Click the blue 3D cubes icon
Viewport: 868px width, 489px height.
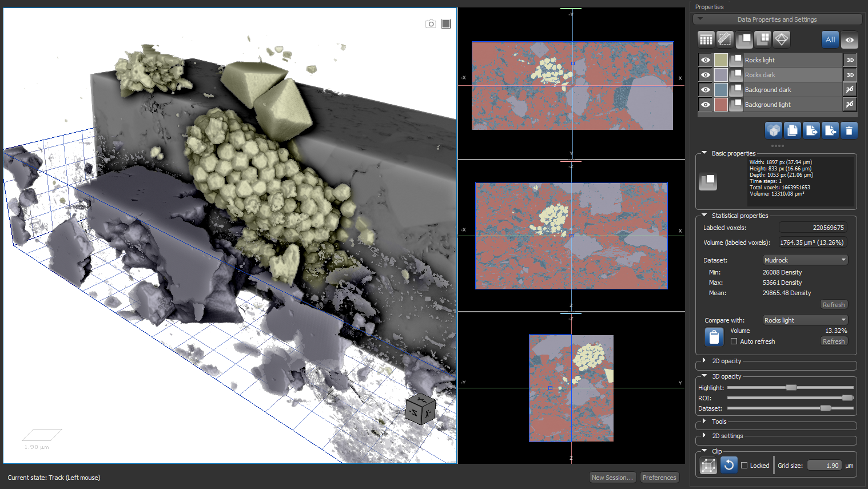774,131
